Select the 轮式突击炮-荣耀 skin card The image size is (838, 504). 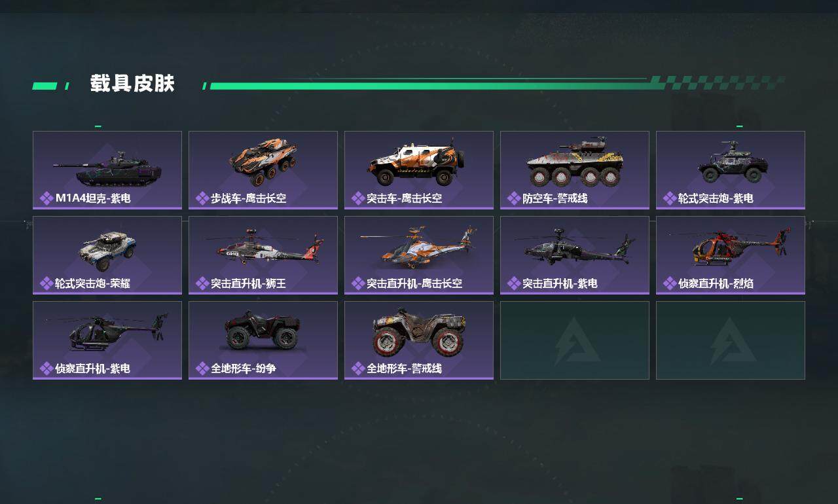[107, 255]
